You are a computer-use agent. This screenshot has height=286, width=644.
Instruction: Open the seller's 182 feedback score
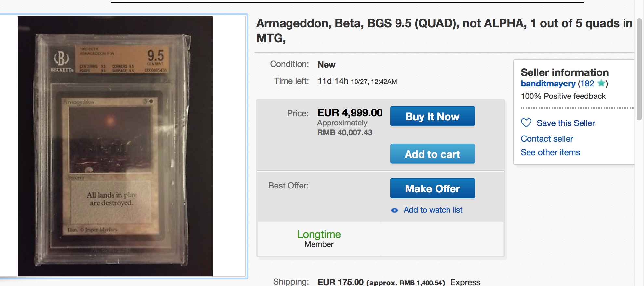587,84
